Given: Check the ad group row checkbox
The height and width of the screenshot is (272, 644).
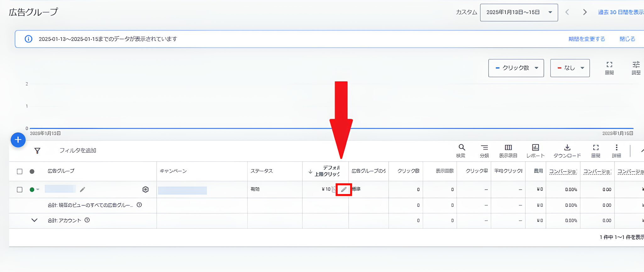Looking at the screenshot, I should pos(19,190).
